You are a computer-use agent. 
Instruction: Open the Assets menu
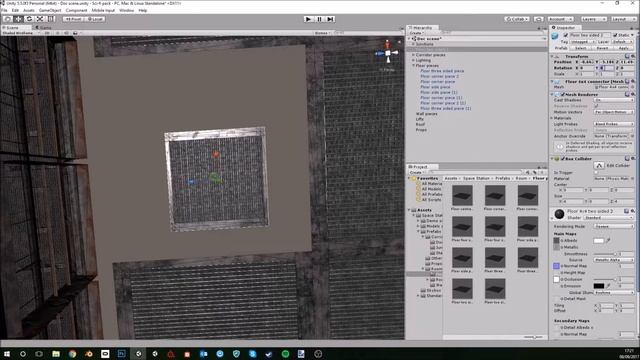[29, 10]
